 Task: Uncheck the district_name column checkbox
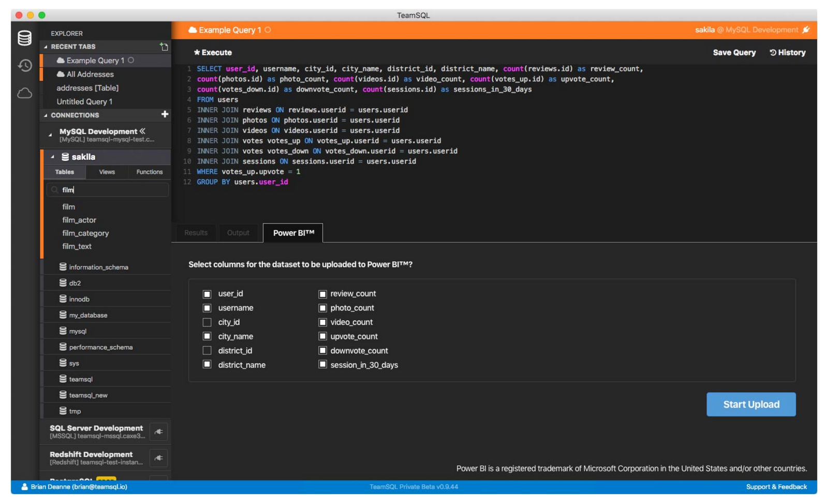207,365
